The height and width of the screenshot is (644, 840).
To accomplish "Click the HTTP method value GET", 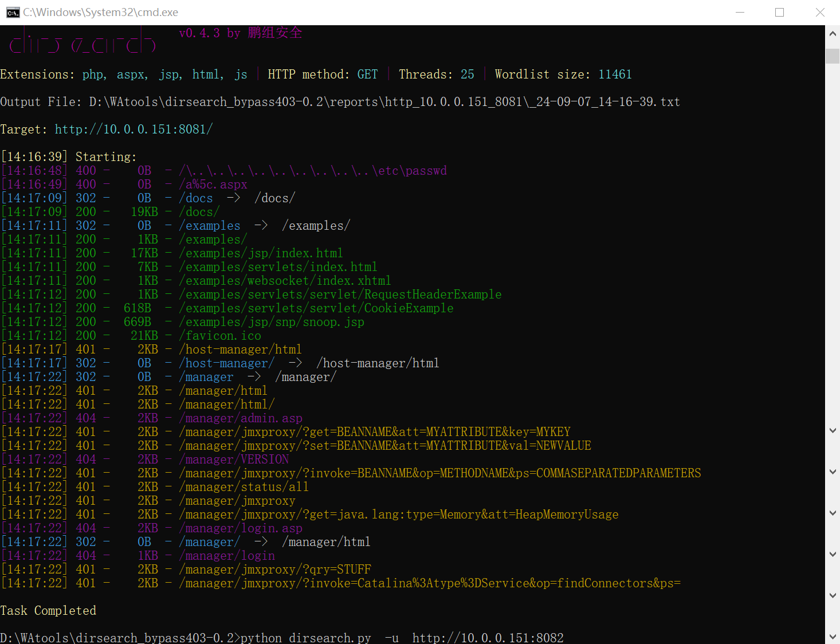I will point(367,74).
